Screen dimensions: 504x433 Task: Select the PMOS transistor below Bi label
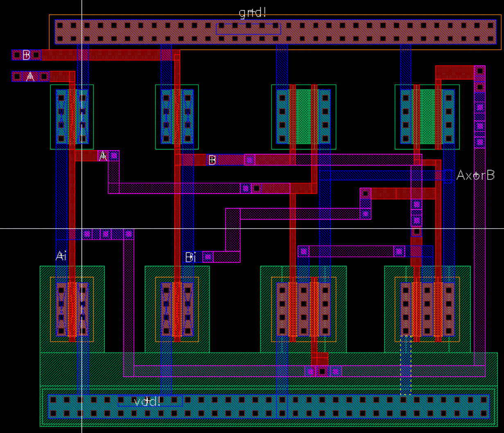[x=177, y=309]
